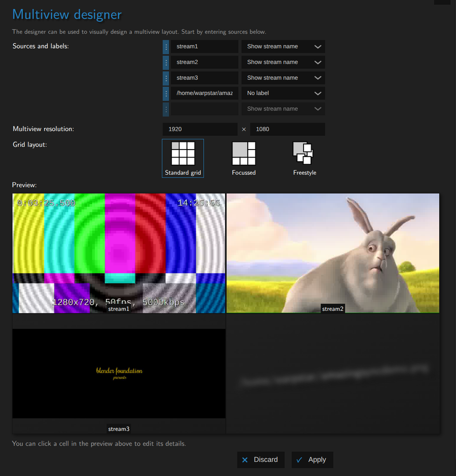Edit the stream2 source field

coord(204,62)
